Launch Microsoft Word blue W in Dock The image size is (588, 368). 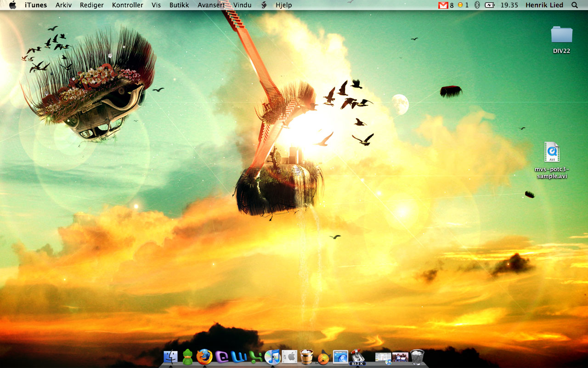tap(239, 356)
